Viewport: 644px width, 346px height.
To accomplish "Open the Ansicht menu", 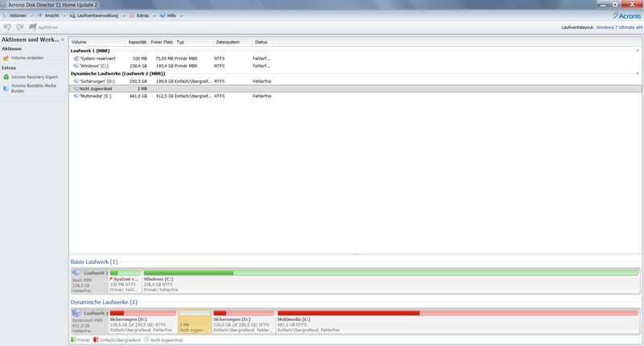I will click(x=52, y=15).
